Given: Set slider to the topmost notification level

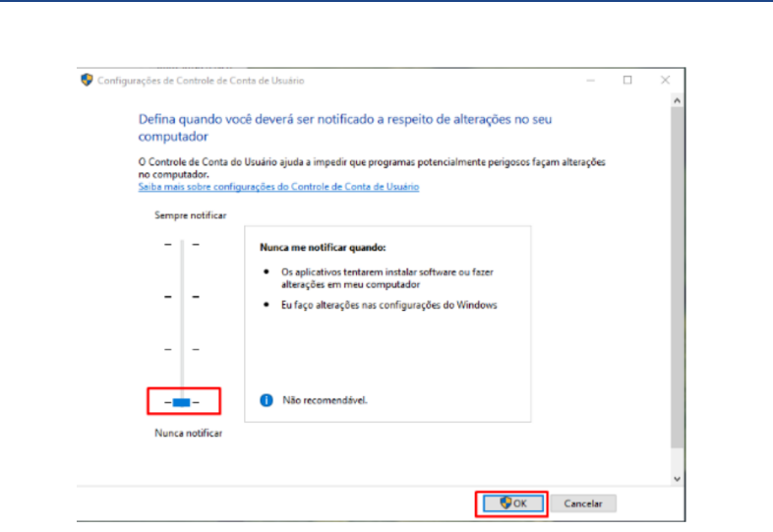Looking at the screenshot, I should [181, 243].
